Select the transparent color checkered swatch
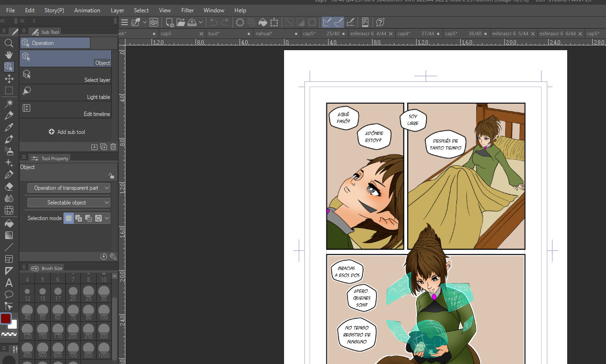Viewport: 606px width, 364px height. (x=9, y=334)
